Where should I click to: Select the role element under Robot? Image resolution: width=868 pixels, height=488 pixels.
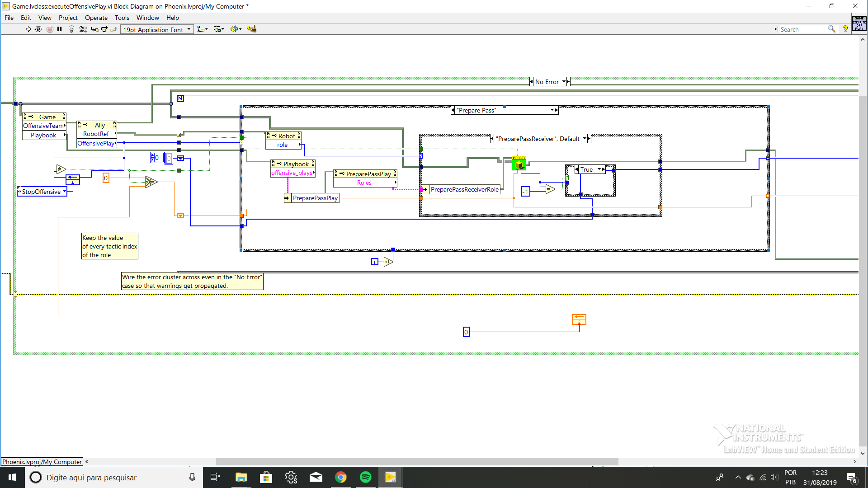283,145
